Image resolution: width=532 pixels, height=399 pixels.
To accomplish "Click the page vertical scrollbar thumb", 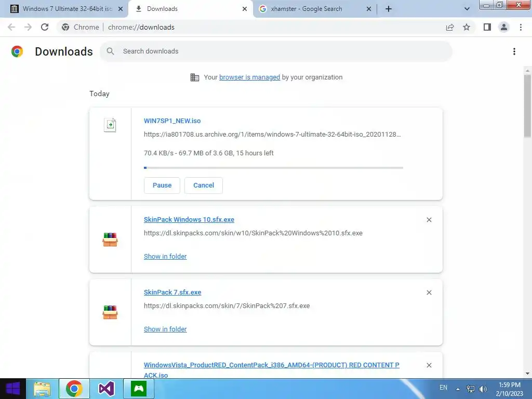I will tap(527, 106).
